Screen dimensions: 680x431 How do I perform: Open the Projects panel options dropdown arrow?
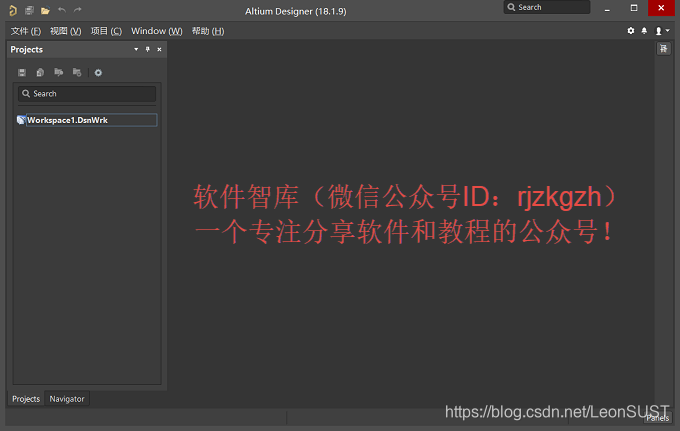click(136, 49)
